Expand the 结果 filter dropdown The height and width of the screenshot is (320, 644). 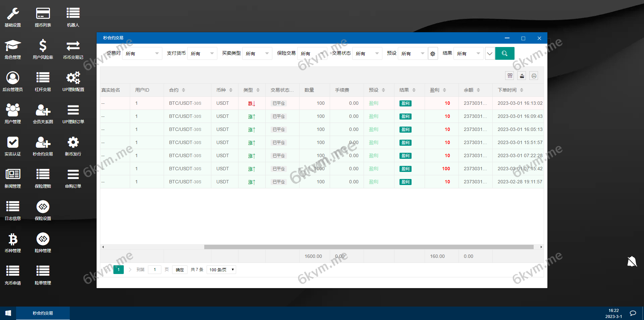[x=468, y=53]
